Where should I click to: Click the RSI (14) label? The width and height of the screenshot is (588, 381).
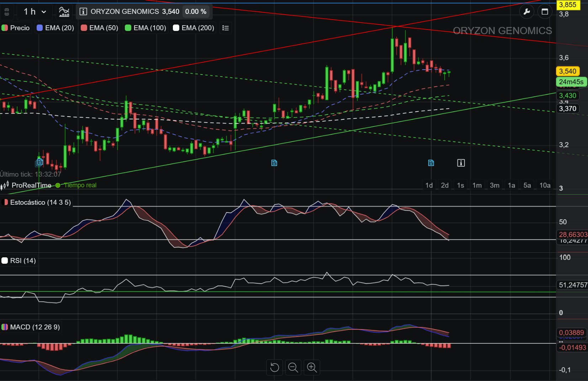[19, 261]
